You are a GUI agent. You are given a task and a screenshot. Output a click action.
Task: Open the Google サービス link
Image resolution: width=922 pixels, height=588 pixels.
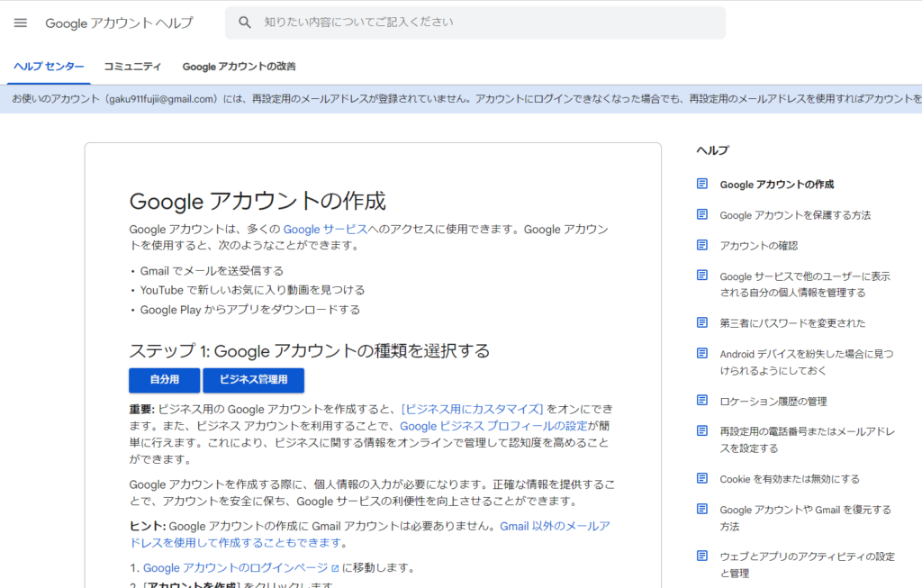click(325, 230)
